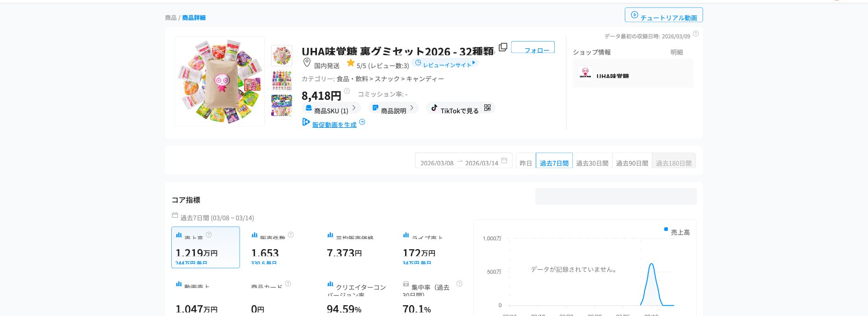Expand the 商品説明 chevron
The height and width of the screenshot is (316, 868).
(412, 108)
